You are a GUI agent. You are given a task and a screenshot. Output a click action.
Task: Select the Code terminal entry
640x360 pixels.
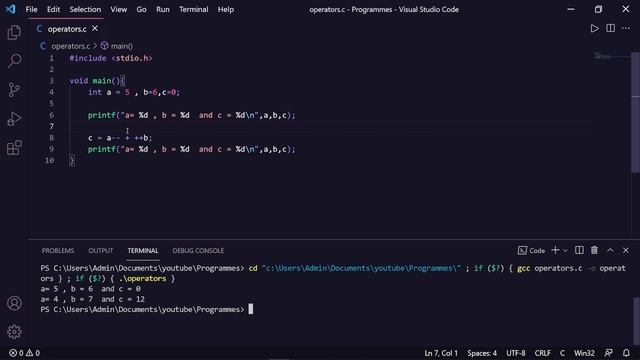pyautogui.click(x=531, y=251)
